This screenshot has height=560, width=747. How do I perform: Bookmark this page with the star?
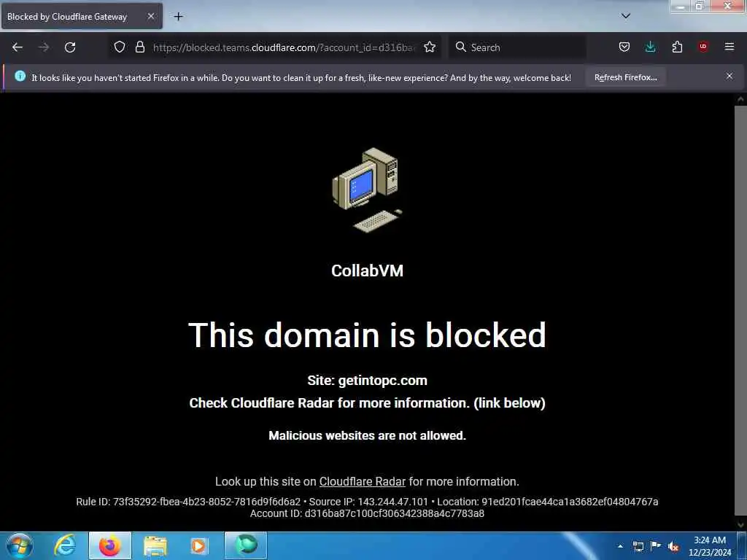click(430, 47)
